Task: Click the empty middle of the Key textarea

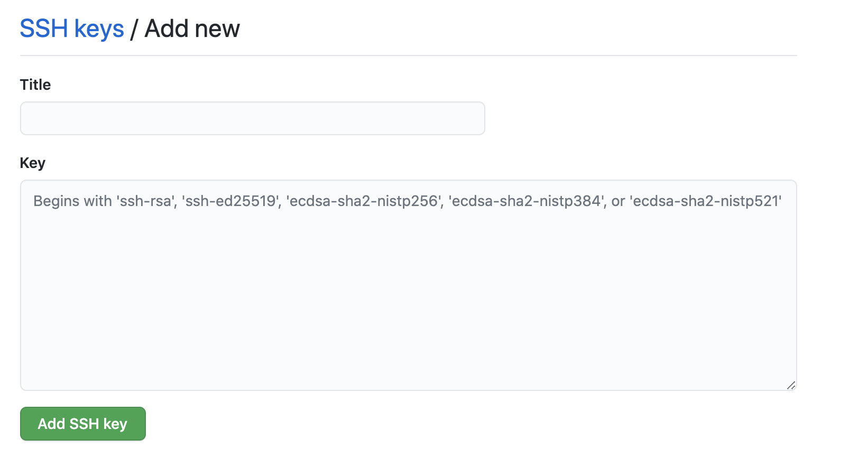Action: click(409, 296)
